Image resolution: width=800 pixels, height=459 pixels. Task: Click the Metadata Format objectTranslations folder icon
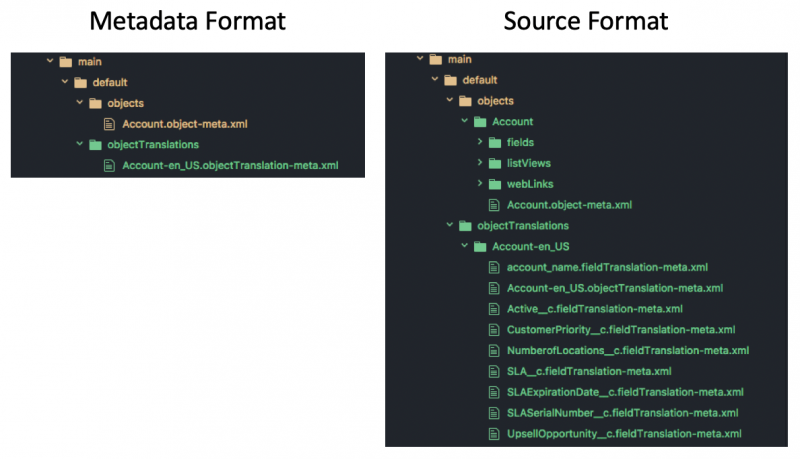tap(95, 145)
